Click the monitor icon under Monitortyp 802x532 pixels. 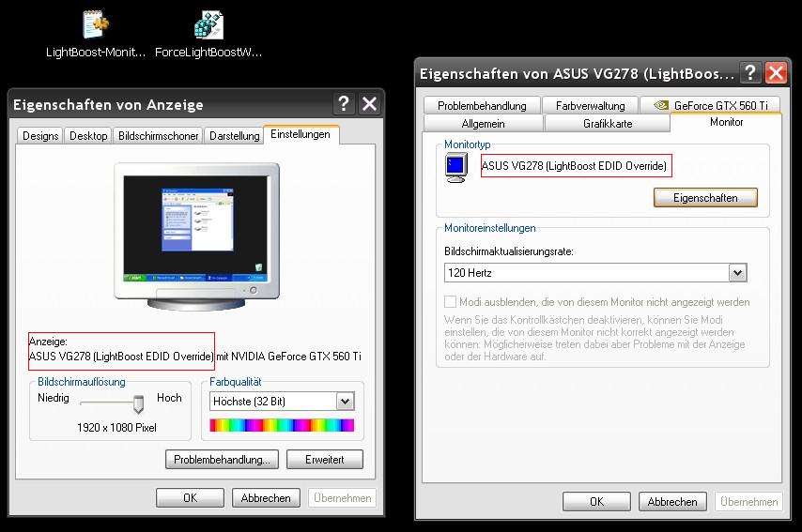pyautogui.click(x=456, y=168)
